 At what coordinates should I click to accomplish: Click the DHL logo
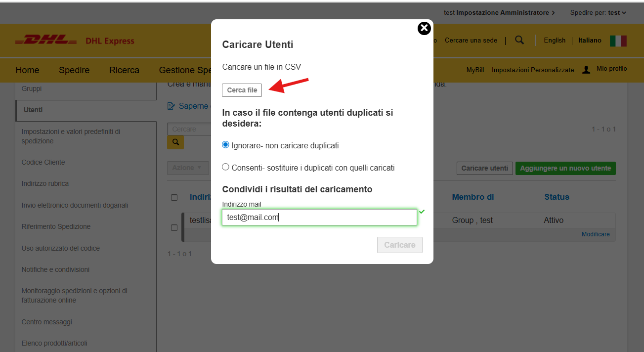click(x=45, y=41)
